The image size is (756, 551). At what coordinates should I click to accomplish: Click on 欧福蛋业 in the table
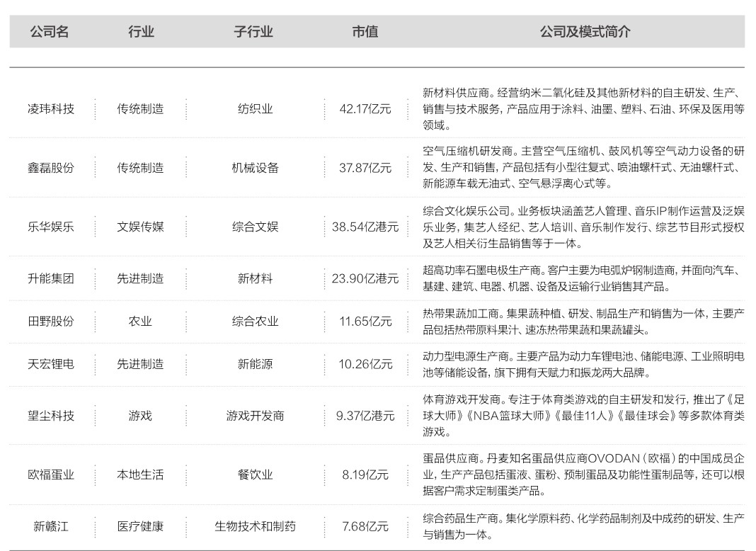coord(50,475)
